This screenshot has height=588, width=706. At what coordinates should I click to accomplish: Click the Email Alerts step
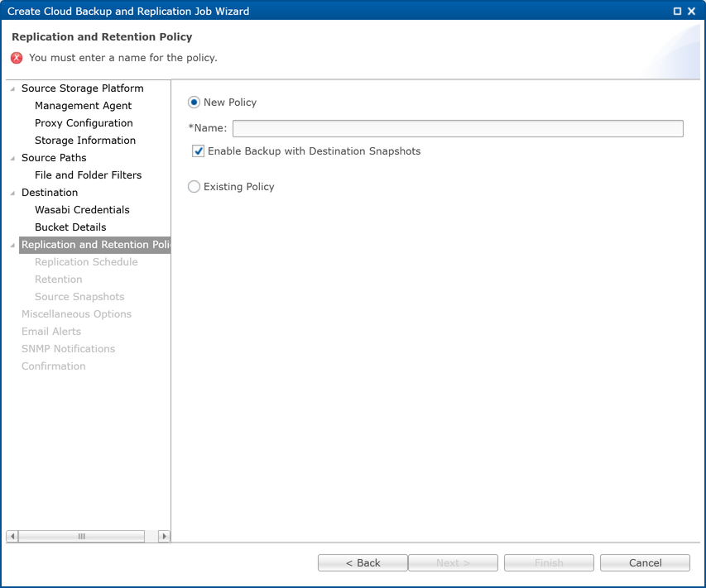click(51, 332)
